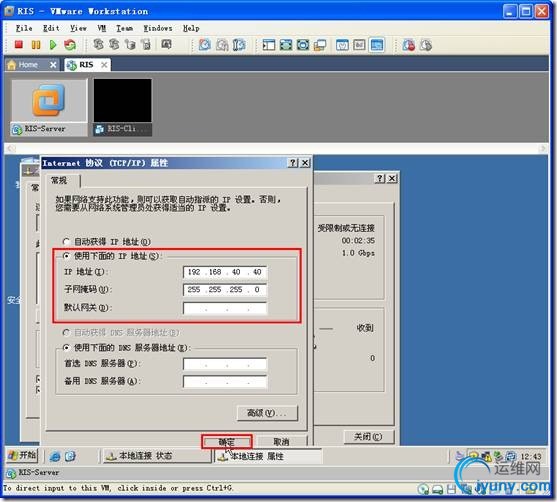The height and width of the screenshot is (502, 557).
Task: Open the Snapshot Manager icon
Action: click(239, 45)
